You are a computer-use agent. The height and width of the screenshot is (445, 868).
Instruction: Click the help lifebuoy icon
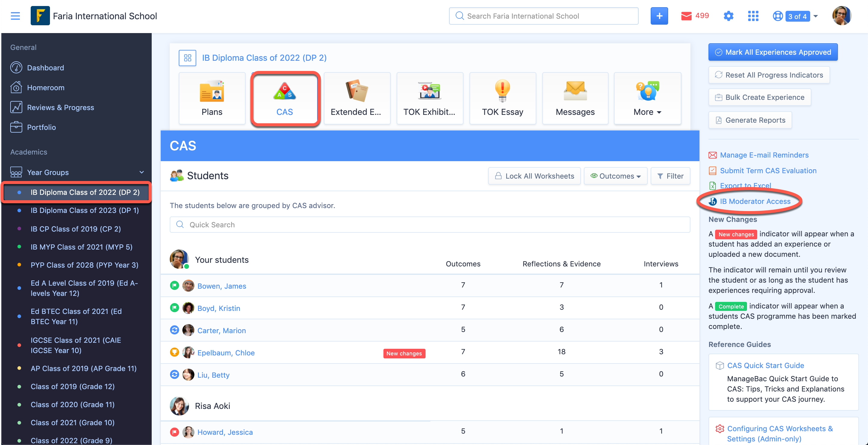pos(777,16)
